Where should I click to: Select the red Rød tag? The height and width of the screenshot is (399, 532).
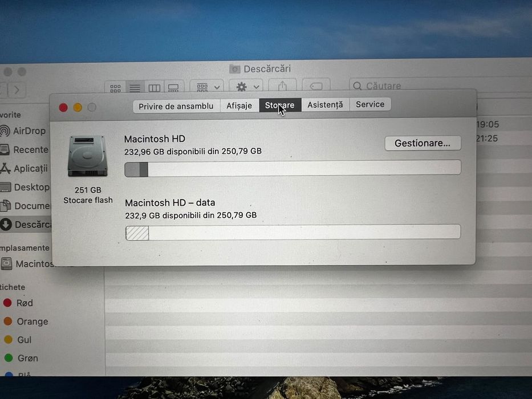click(18, 303)
